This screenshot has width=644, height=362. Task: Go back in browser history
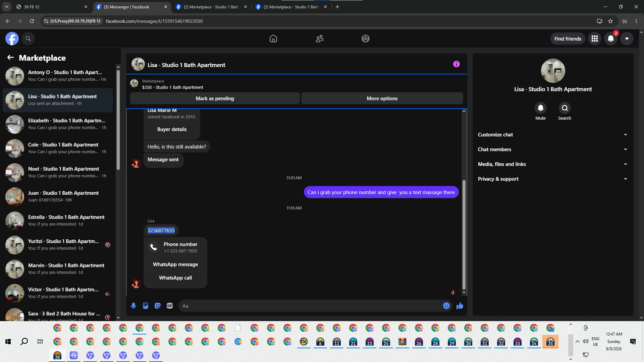tap(8, 21)
